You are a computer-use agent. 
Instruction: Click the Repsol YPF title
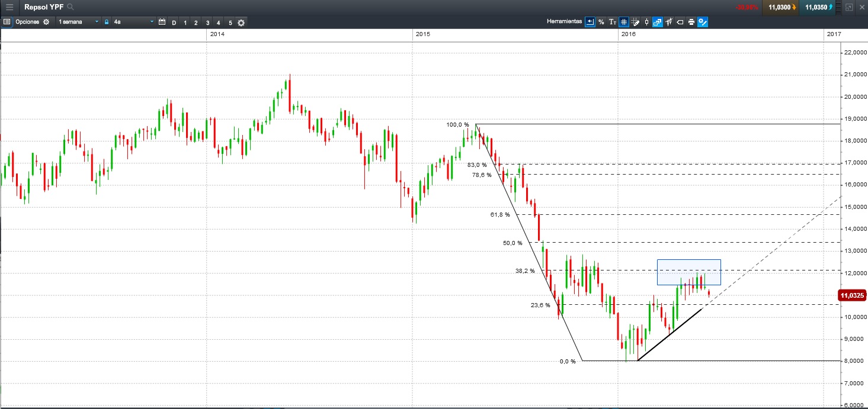point(44,7)
